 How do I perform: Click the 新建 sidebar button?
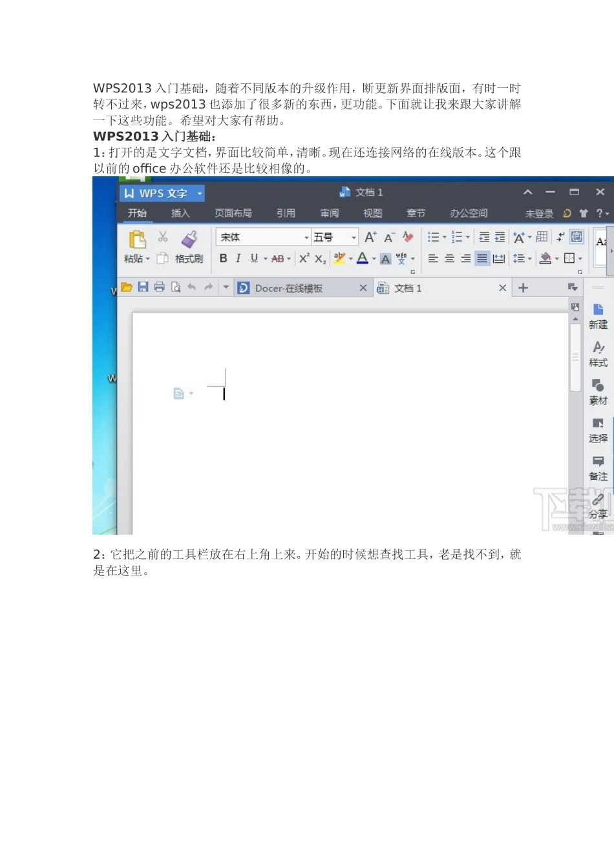pyautogui.click(x=598, y=317)
